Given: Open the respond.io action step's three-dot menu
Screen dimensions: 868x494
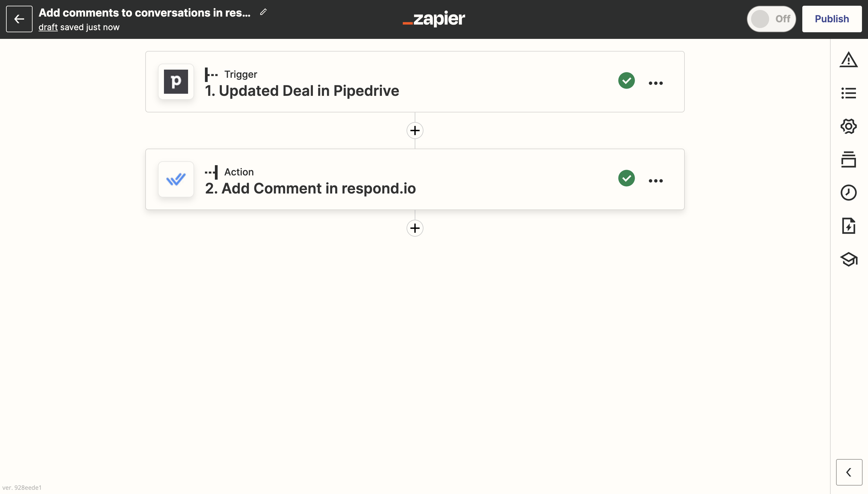Looking at the screenshot, I should tap(655, 181).
